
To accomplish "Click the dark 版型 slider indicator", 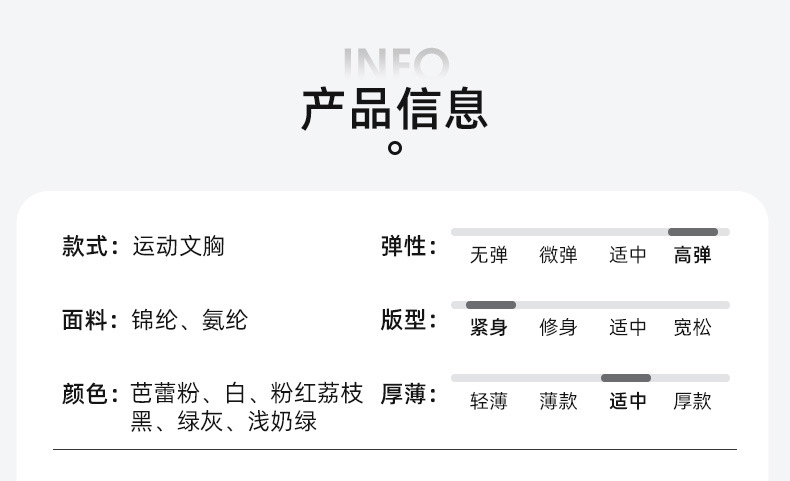I will click(x=491, y=305).
